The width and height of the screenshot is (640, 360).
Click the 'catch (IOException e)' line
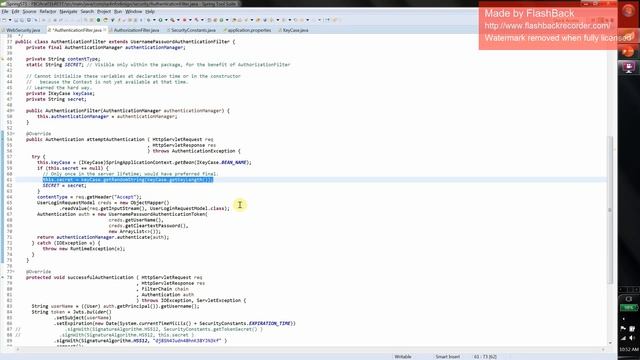[x=66, y=243]
